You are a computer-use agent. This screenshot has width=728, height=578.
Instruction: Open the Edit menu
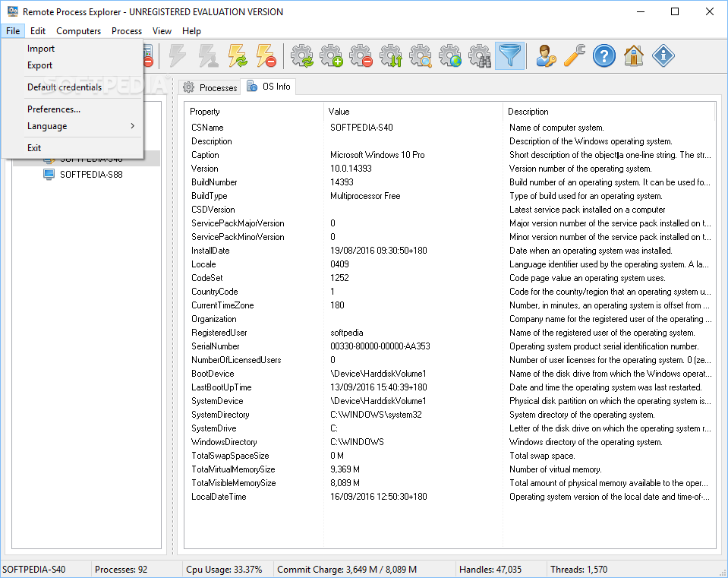38,31
